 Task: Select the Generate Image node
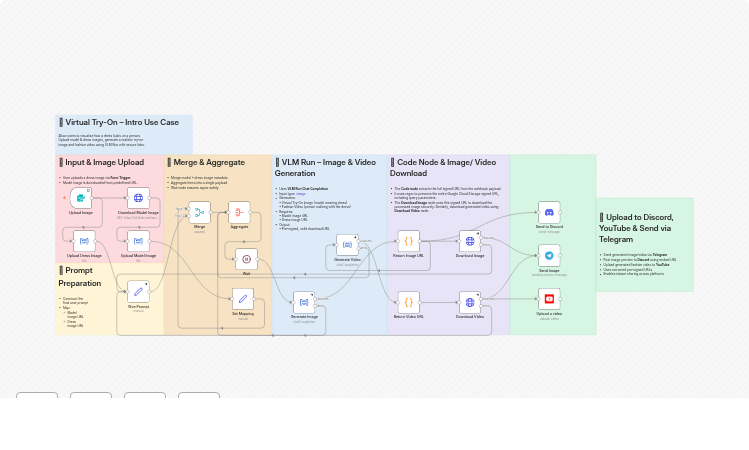pyautogui.click(x=304, y=301)
